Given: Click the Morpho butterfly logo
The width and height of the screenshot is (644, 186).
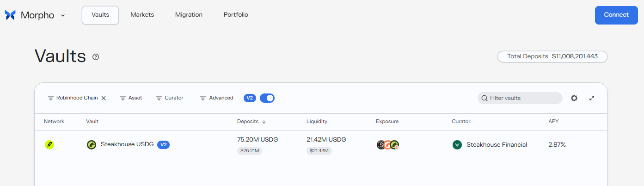Looking at the screenshot, I should tap(10, 15).
